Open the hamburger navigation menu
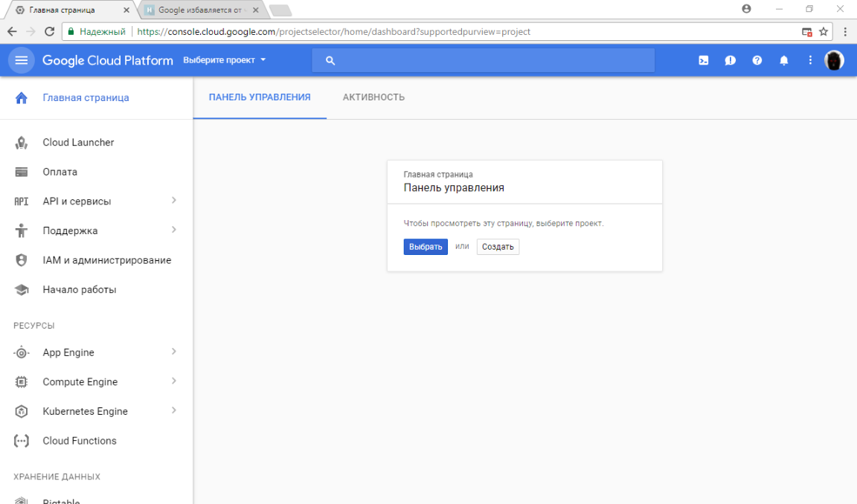 coord(22,60)
